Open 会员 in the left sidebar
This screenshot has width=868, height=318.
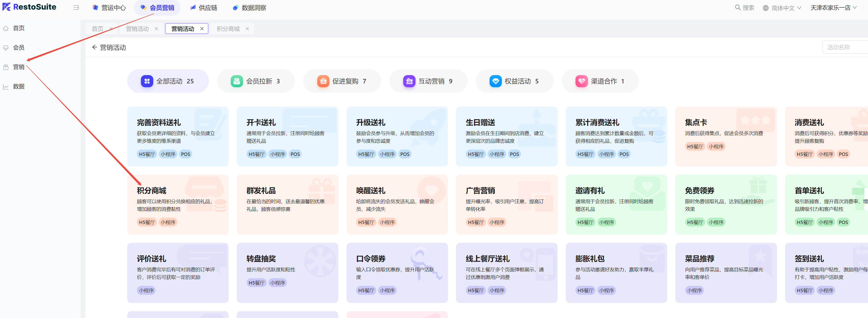pyautogui.click(x=18, y=47)
